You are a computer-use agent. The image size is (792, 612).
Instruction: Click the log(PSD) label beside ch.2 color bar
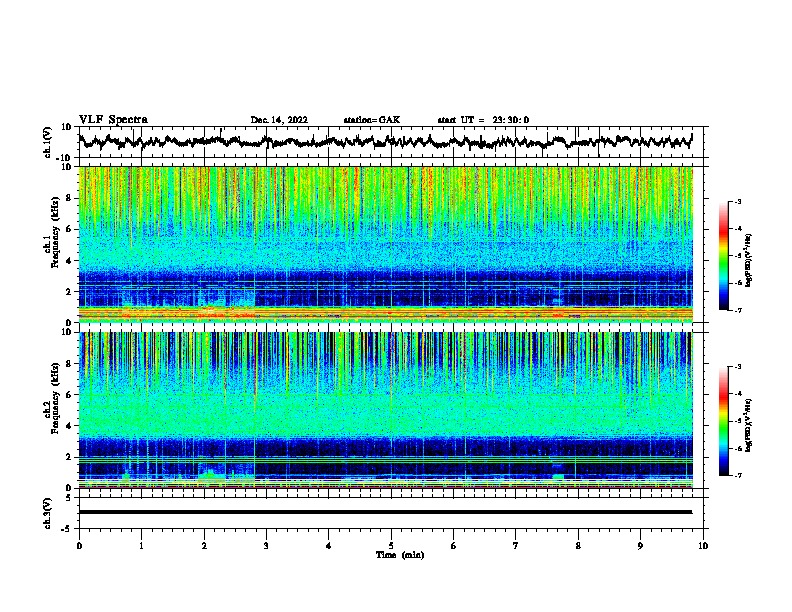click(x=748, y=425)
